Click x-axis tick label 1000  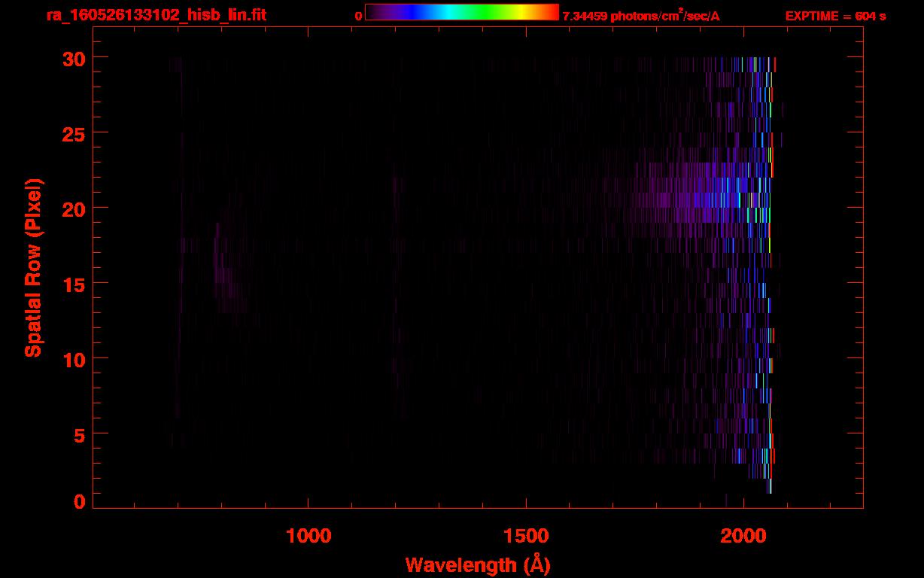(x=309, y=536)
